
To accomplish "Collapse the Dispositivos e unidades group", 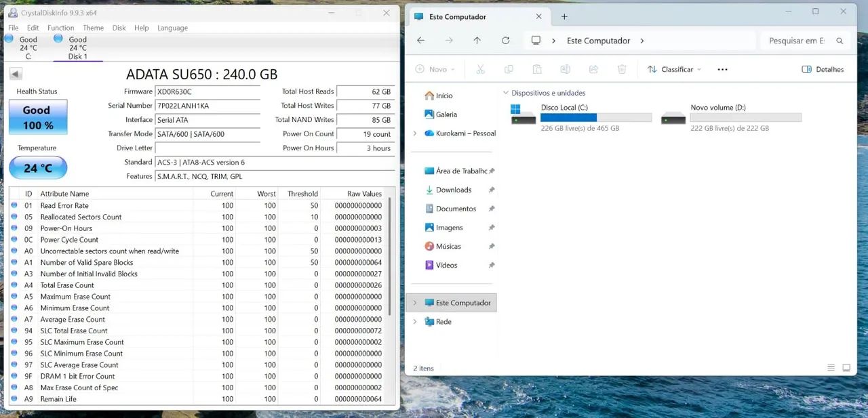I will tap(505, 93).
